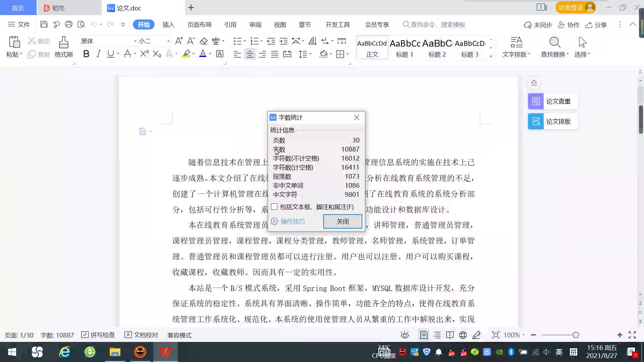Open the 页面布局 ribbon tab
The width and height of the screenshot is (644, 362).
click(199, 24)
